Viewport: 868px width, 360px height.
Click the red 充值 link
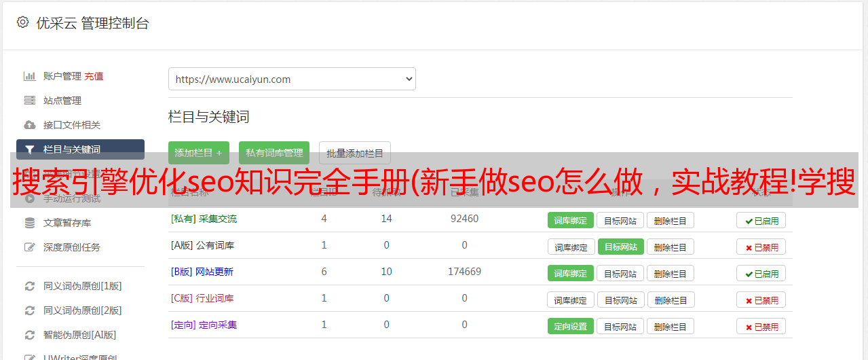point(94,76)
